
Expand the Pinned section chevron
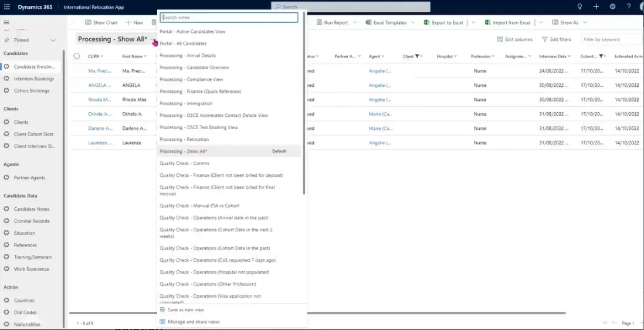click(53, 41)
